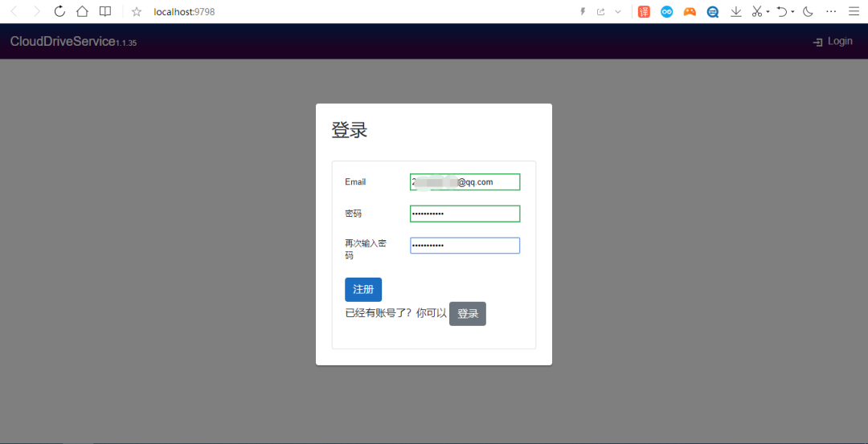Image resolution: width=868 pixels, height=444 pixels.
Task: Click the CloudDriveService brand title
Action: pyautogui.click(x=63, y=42)
